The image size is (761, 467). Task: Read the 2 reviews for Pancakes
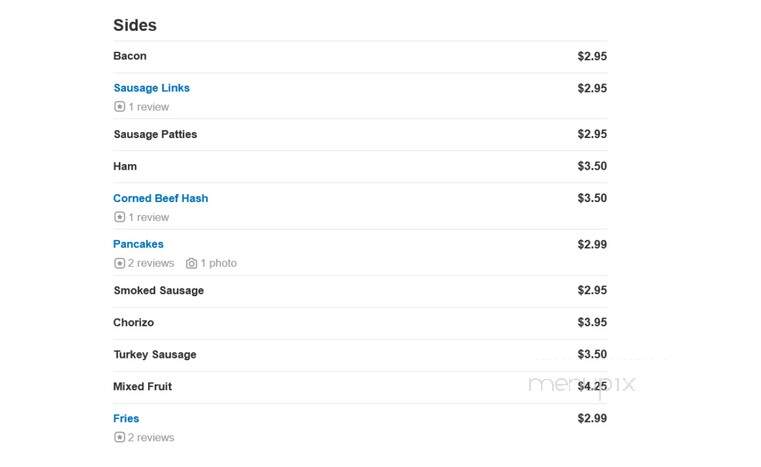pyautogui.click(x=151, y=263)
